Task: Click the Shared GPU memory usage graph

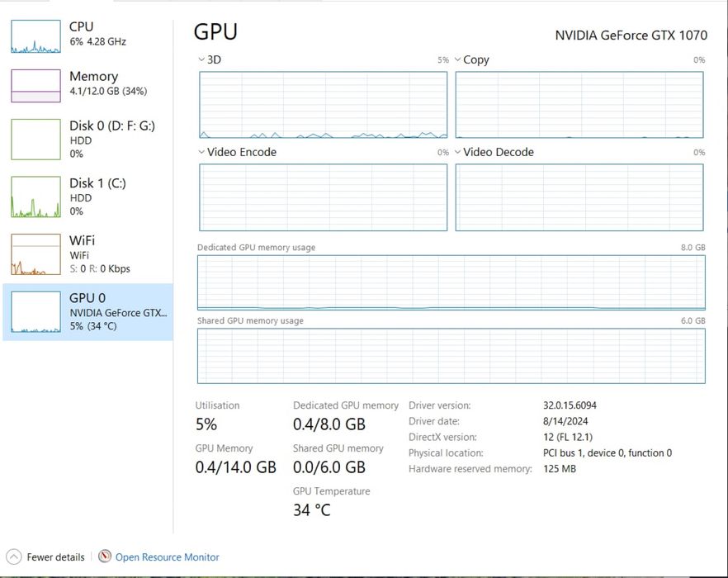Action: pyautogui.click(x=451, y=356)
